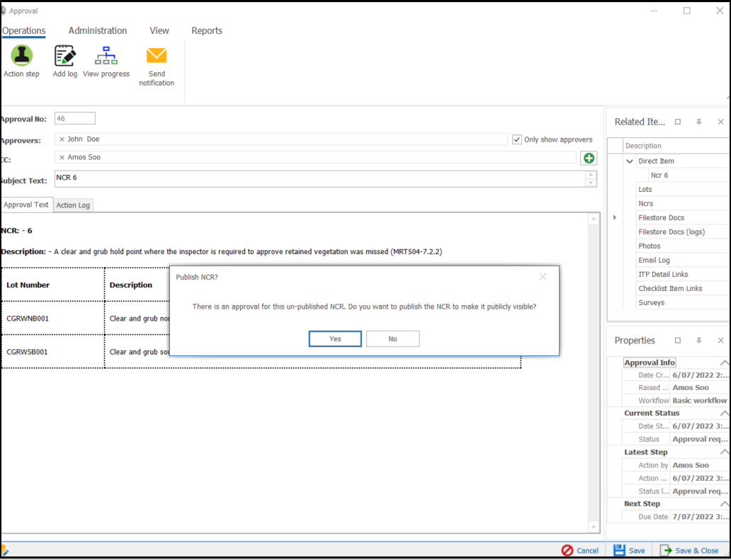Open the Administration ribbon tab
731x560 pixels.
(98, 30)
